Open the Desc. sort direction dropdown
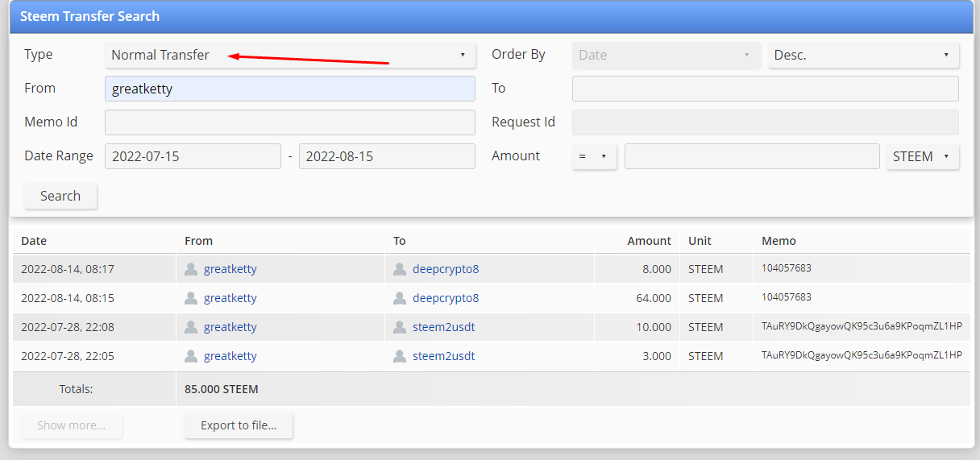The height and width of the screenshot is (460, 980). pos(863,55)
